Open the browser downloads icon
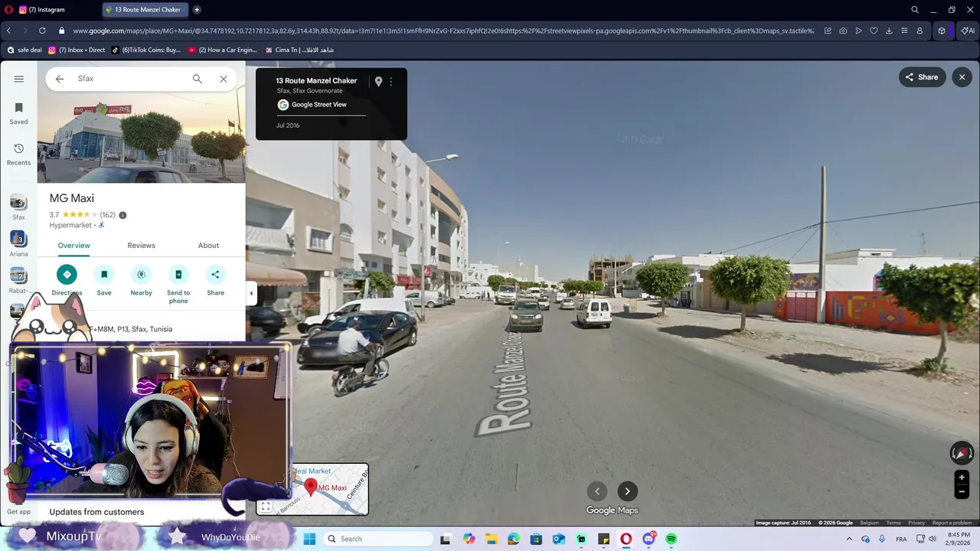 click(x=889, y=31)
